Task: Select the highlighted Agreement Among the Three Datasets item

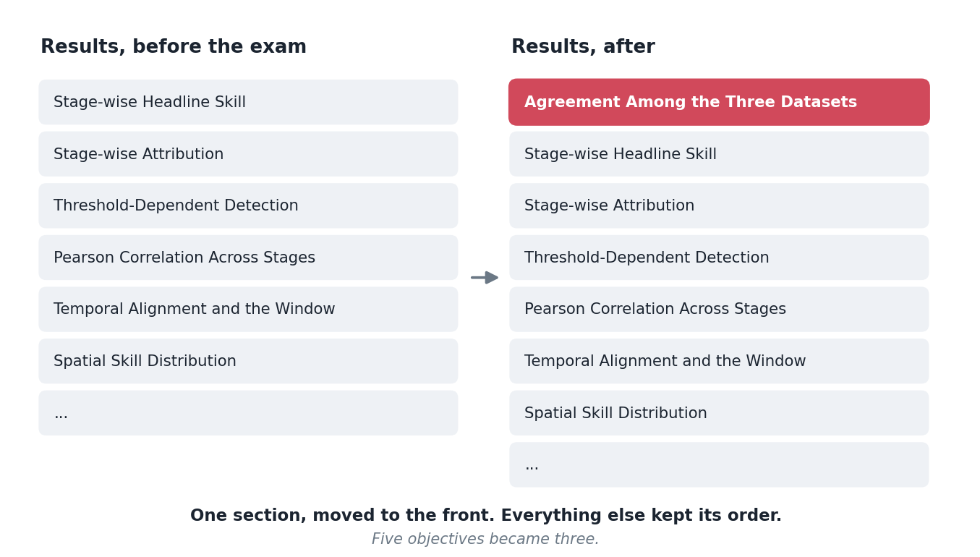Action: click(x=719, y=102)
